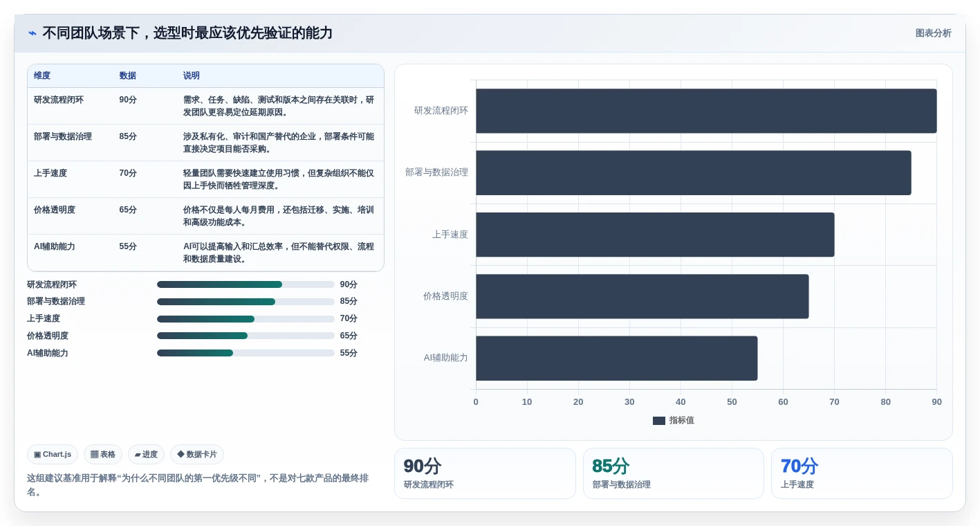Click the 0 tick on the chart x-axis

[x=476, y=402]
